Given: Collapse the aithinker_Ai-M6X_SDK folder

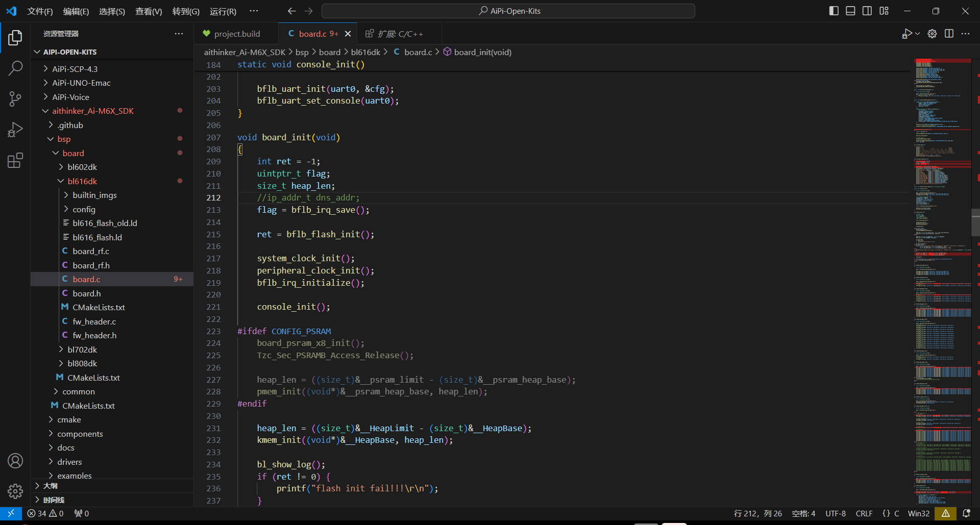Looking at the screenshot, I should point(45,111).
